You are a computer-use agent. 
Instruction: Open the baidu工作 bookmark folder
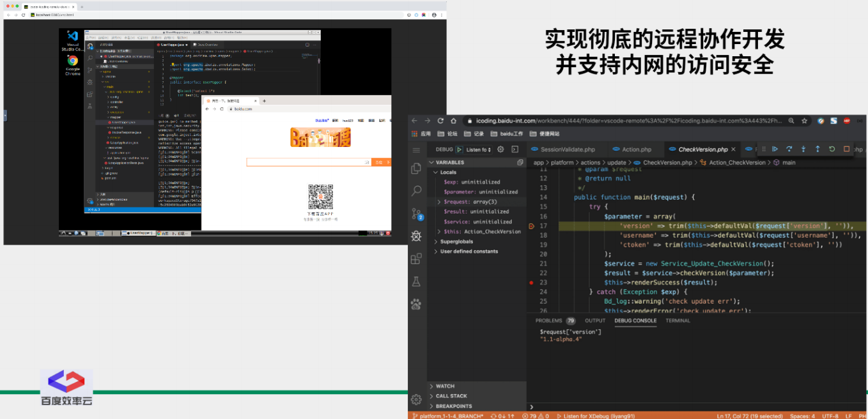pyautogui.click(x=506, y=133)
